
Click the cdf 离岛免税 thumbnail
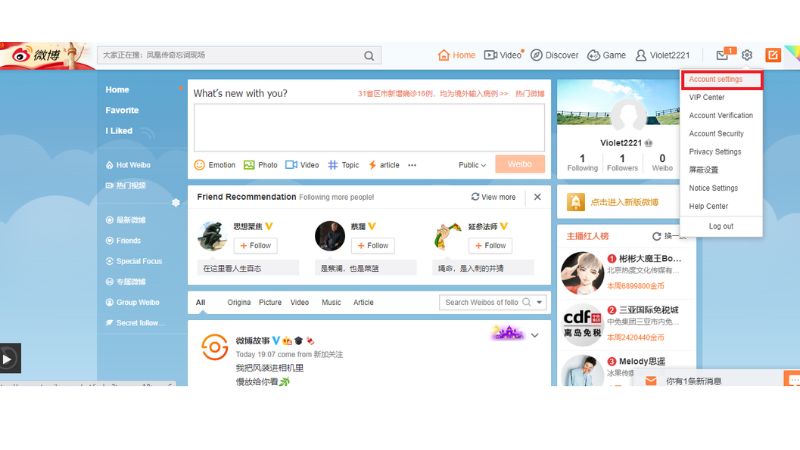[x=582, y=324]
